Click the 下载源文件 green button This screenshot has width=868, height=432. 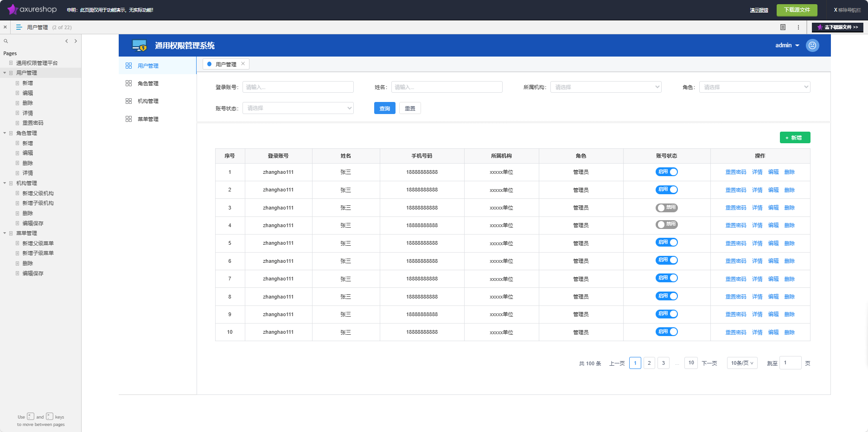[797, 10]
